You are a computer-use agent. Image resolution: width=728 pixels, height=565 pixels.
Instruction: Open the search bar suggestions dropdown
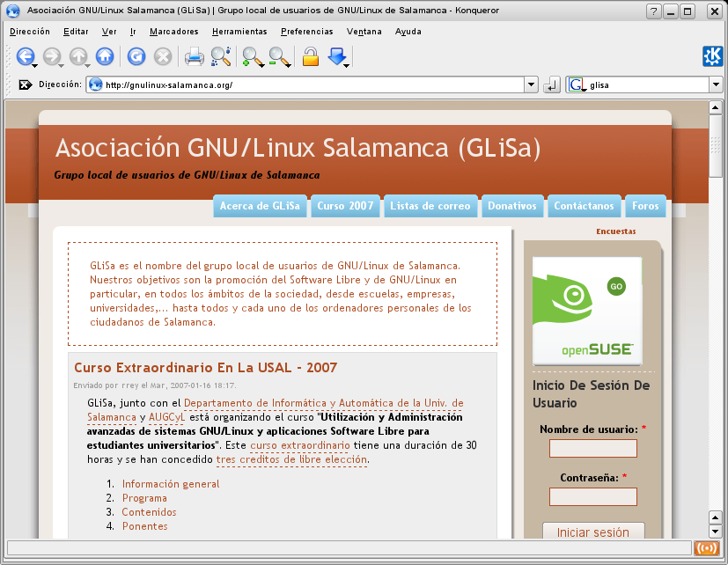[716, 85]
